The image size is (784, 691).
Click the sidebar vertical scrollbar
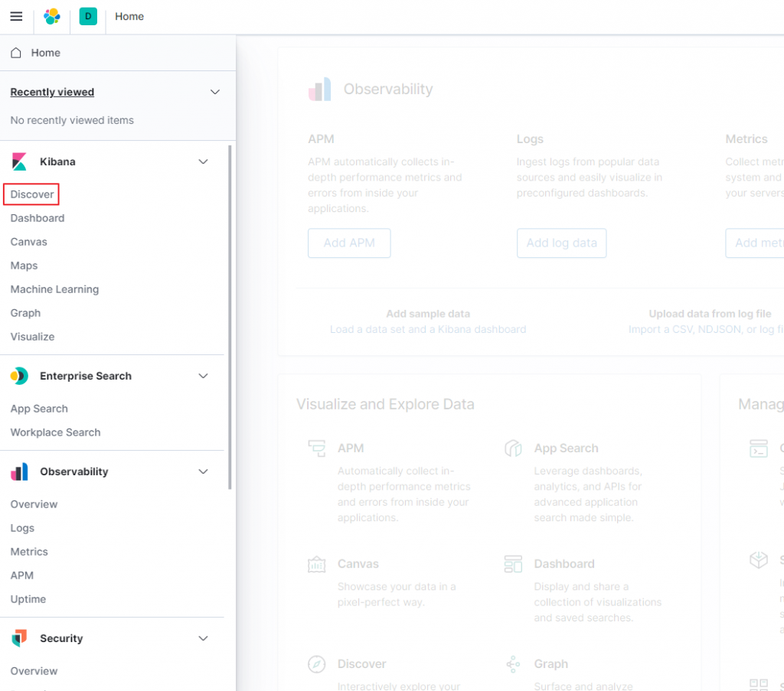click(230, 318)
